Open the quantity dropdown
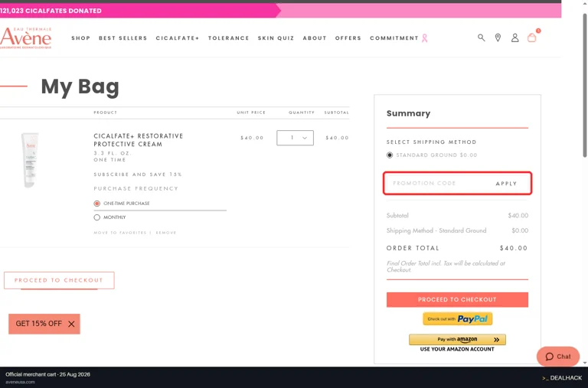This screenshot has height=388, width=588. [295, 138]
